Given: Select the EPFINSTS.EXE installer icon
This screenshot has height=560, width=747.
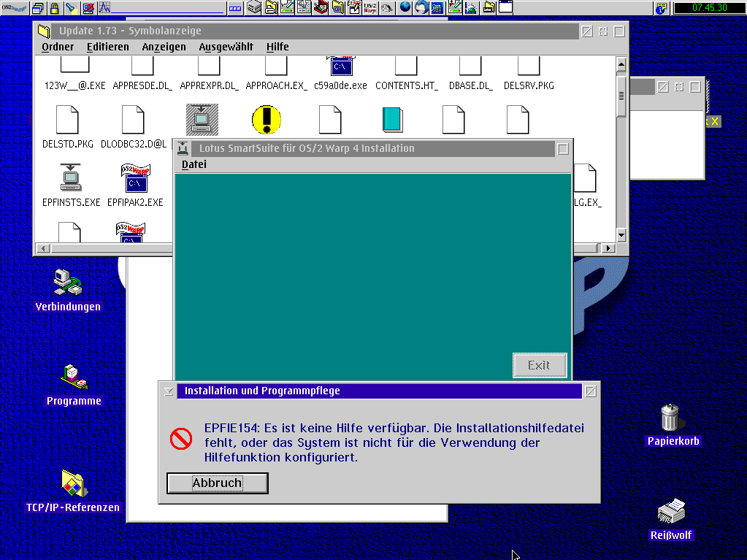Looking at the screenshot, I should click(71, 177).
